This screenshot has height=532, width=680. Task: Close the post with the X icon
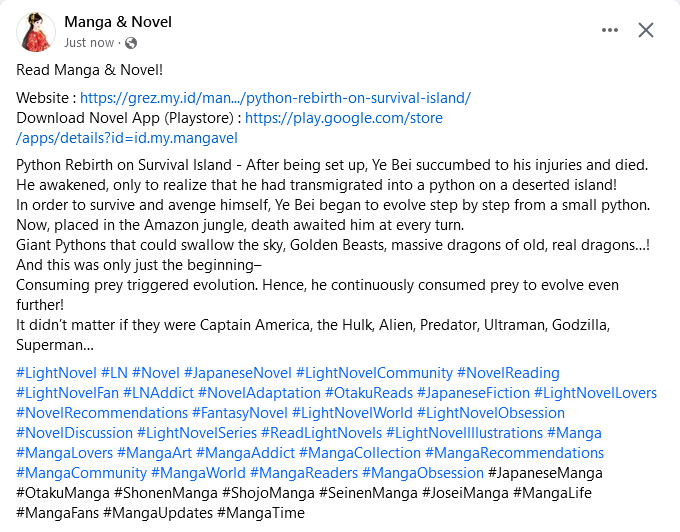click(x=646, y=30)
